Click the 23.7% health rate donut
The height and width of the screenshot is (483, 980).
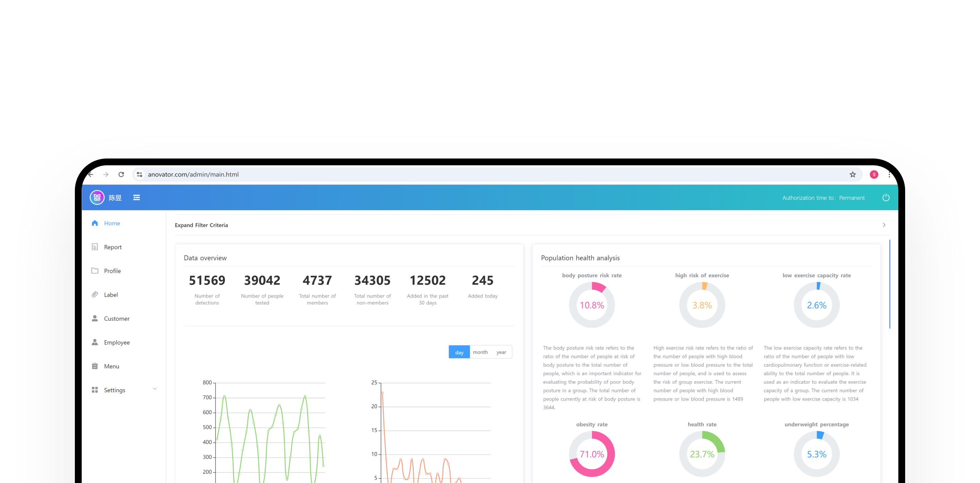click(702, 454)
